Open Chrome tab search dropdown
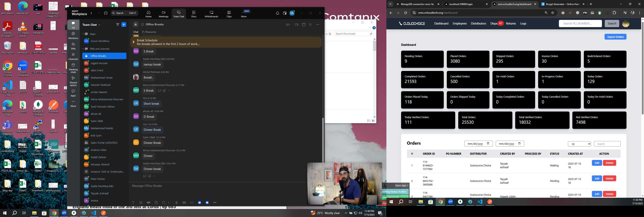Viewport: 644px width, 217px height. coord(390,4)
